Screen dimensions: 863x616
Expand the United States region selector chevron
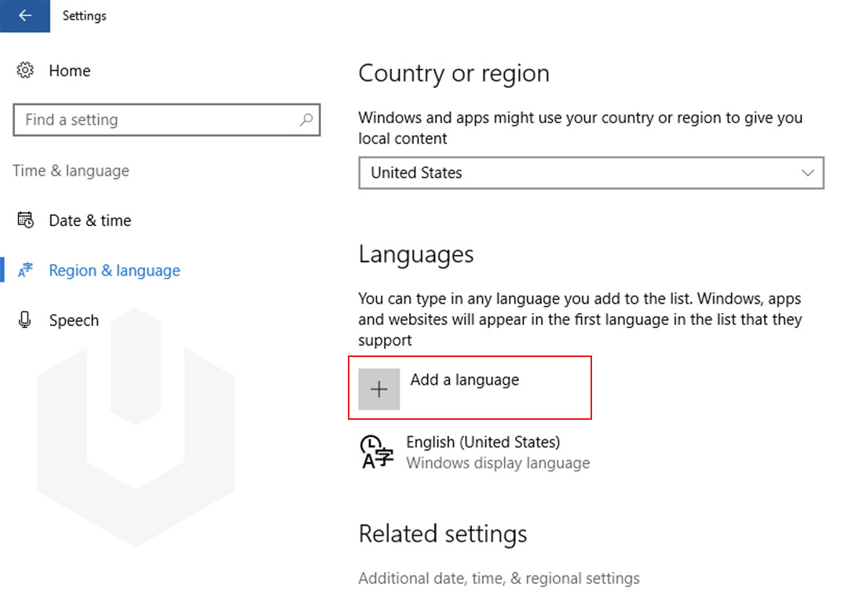(810, 173)
